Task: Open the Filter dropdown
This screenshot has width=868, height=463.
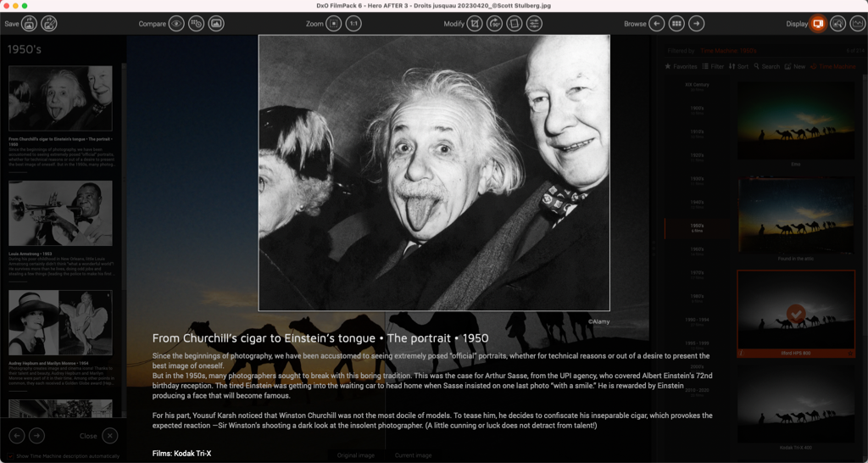Action: coord(713,66)
